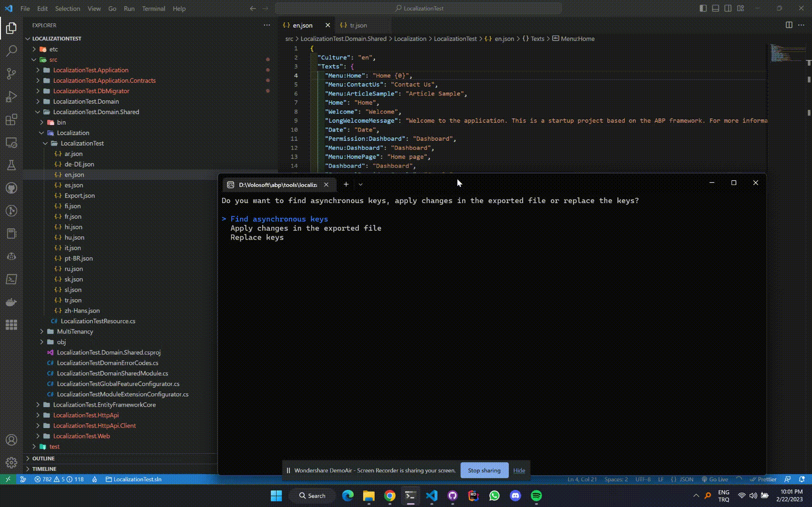Click the Stop sharing button
812x507 pixels.
[484, 470]
